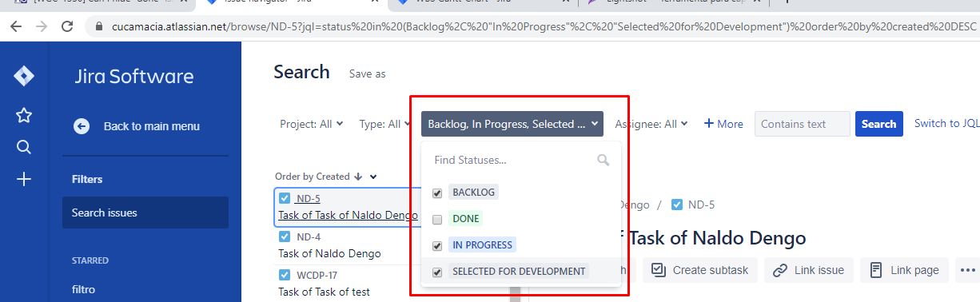This screenshot has width=980, height=302.
Task: Click the magnifier in Find Statuses field
Action: (x=604, y=160)
